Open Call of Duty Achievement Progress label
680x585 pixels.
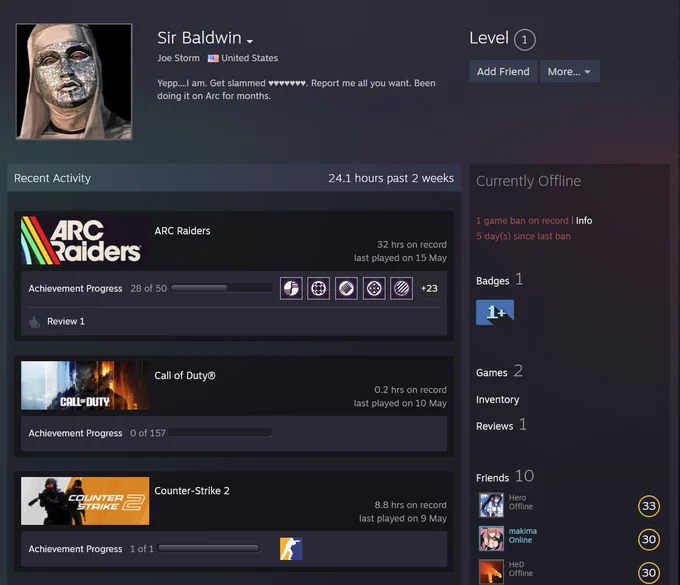click(x=75, y=433)
